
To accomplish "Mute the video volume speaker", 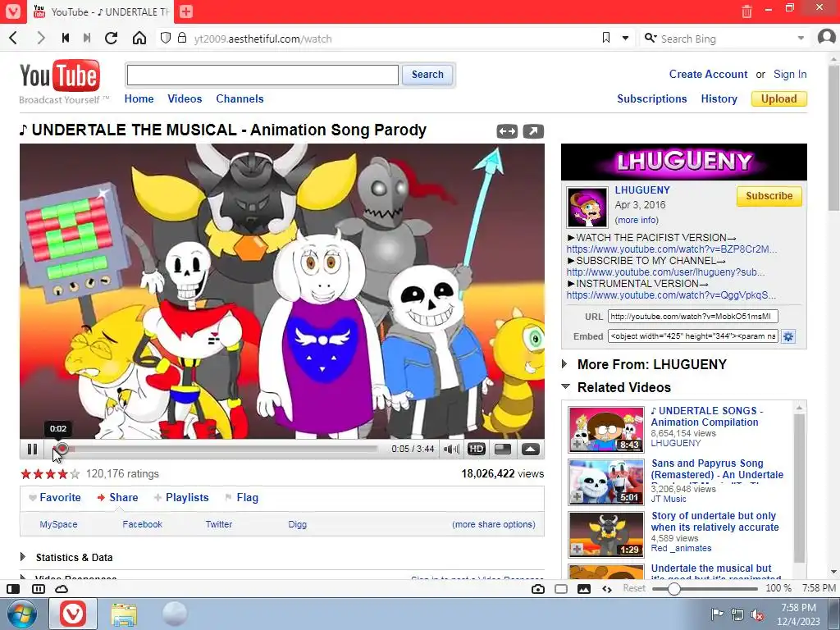I will 451,449.
